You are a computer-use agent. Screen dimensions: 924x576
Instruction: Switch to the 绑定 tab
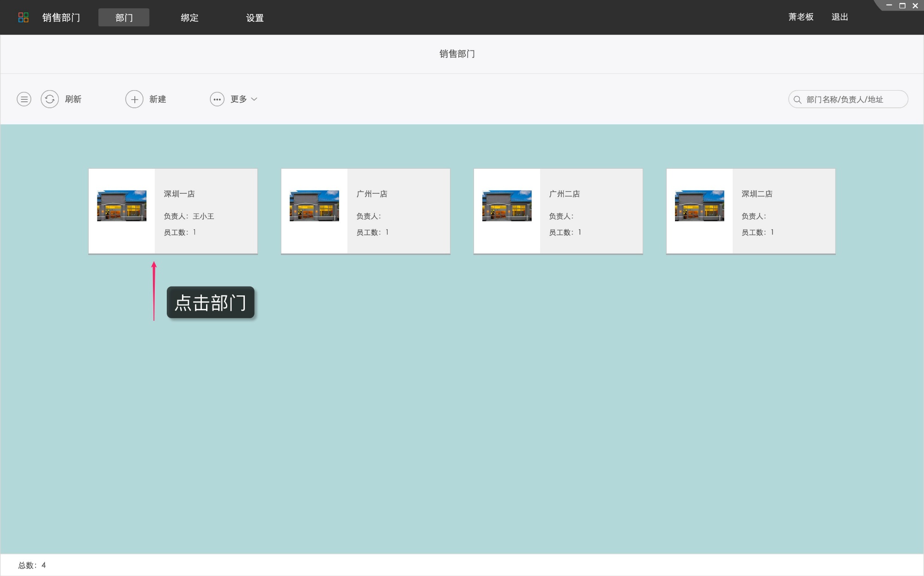[x=189, y=18]
